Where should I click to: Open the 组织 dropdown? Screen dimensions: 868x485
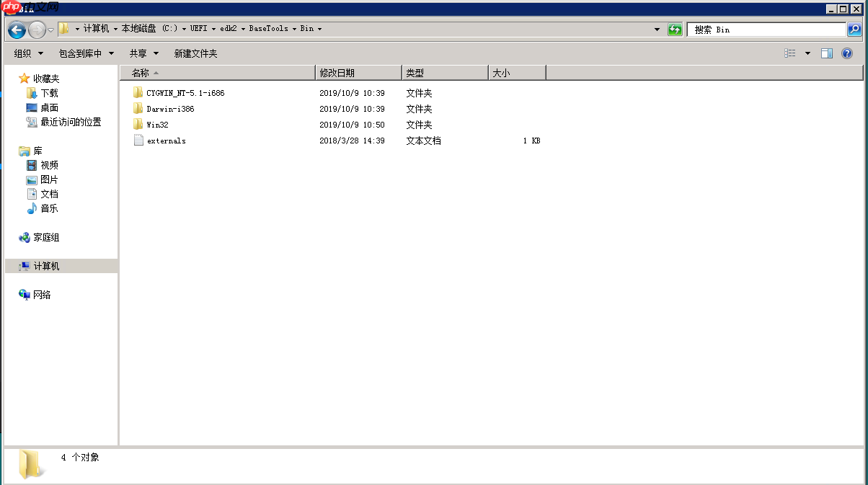[28, 53]
